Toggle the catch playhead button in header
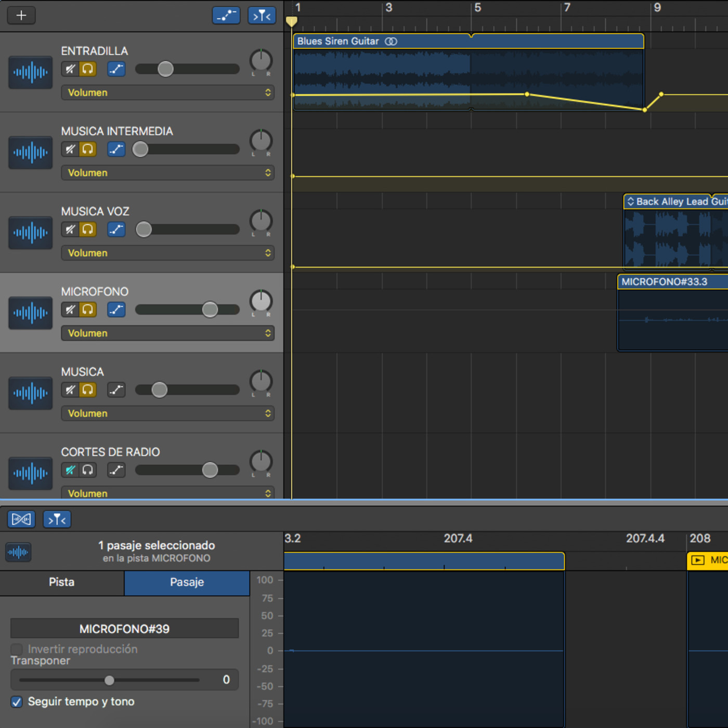728x728 pixels. (x=262, y=16)
